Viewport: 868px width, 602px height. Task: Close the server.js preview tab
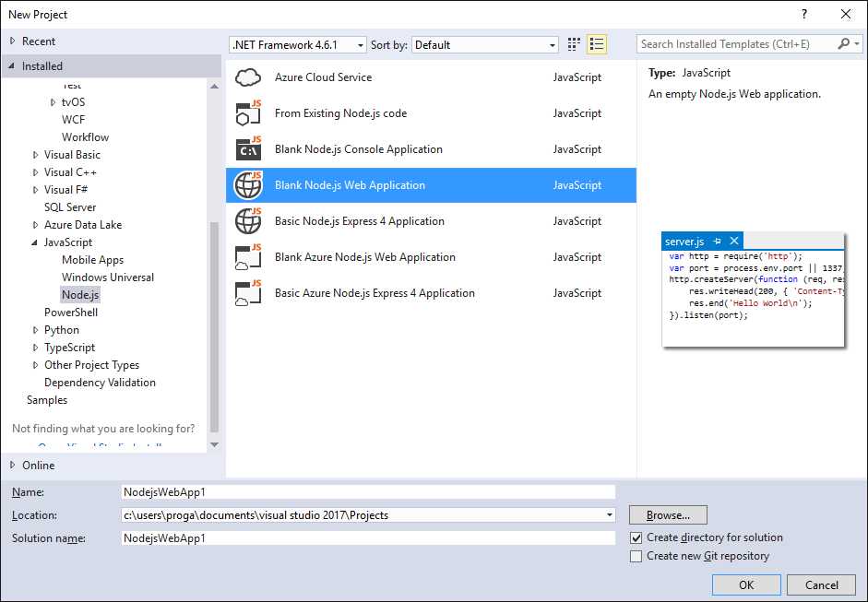click(734, 241)
